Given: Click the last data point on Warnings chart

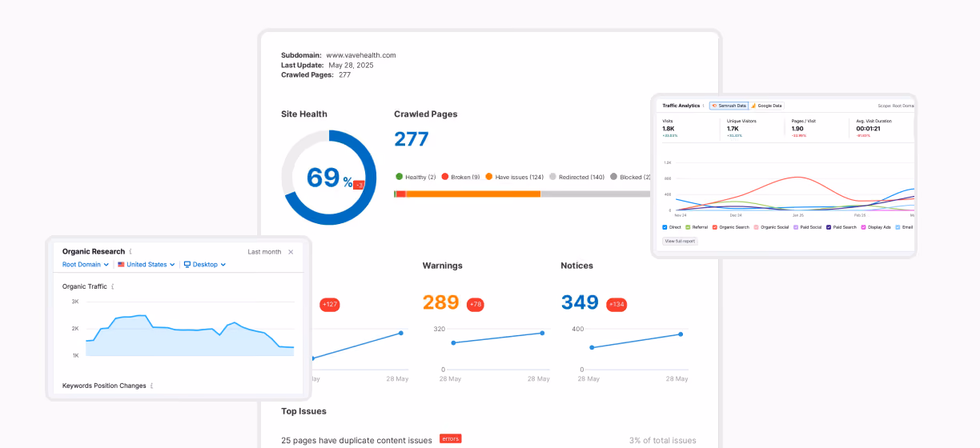Looking at the screenshot, I should point(542,333).
